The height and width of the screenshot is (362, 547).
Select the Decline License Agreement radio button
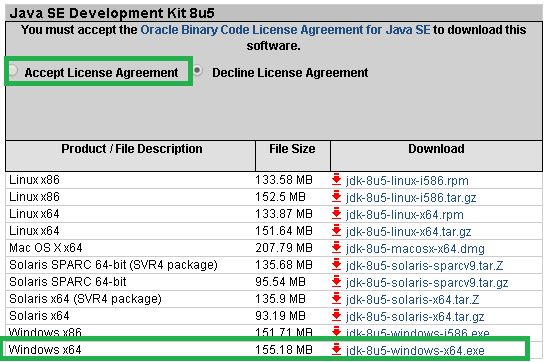tap(197, 71)
